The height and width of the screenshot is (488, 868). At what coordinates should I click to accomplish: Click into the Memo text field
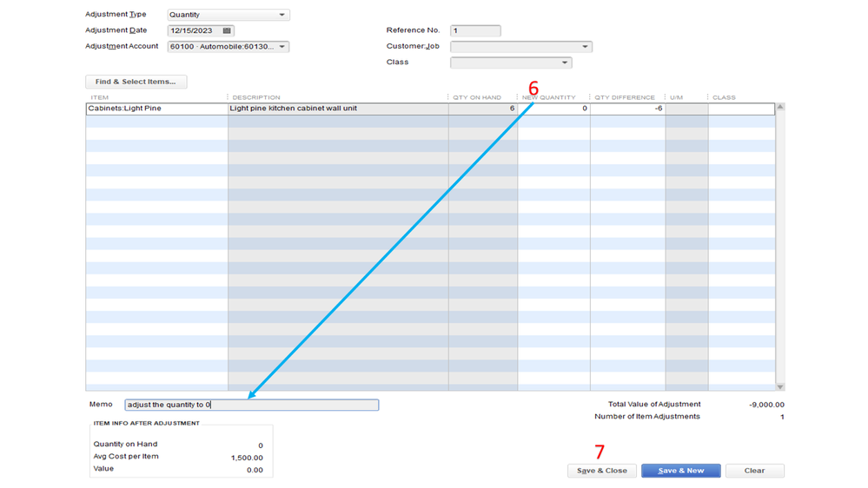pyautogui.click(x=251, y=405)
